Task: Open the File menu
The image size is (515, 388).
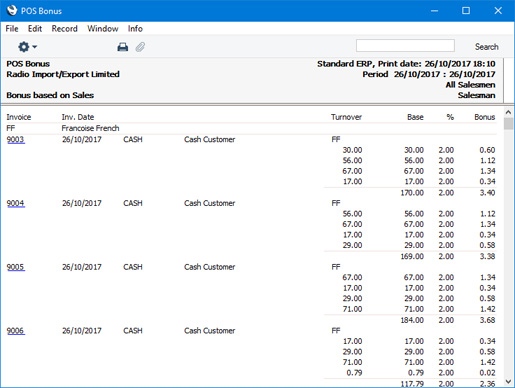Action: point(12,29)
